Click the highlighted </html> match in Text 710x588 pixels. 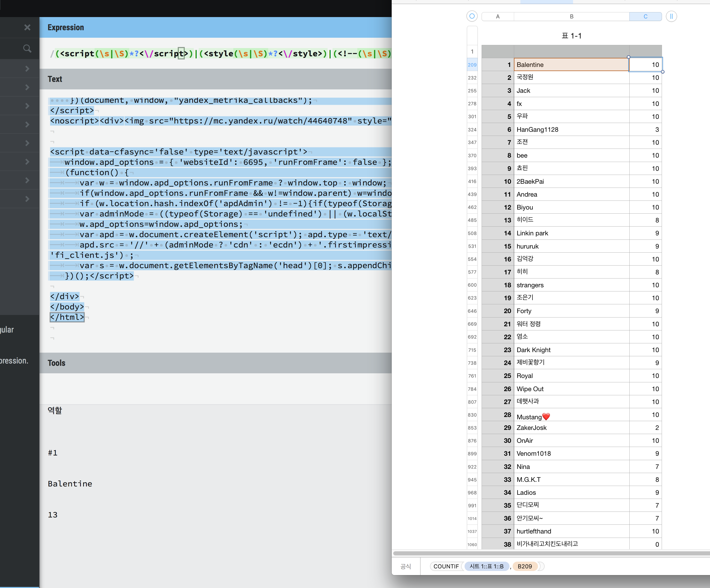tap(67, 317)
